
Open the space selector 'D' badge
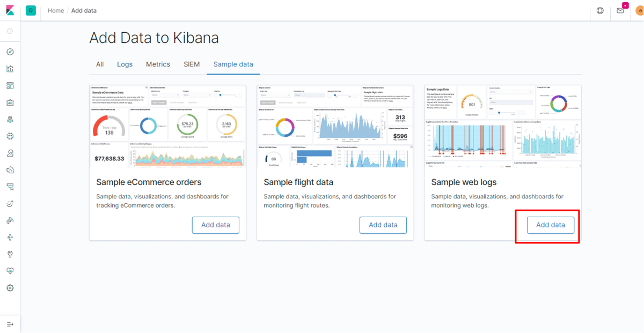[31, 11]
